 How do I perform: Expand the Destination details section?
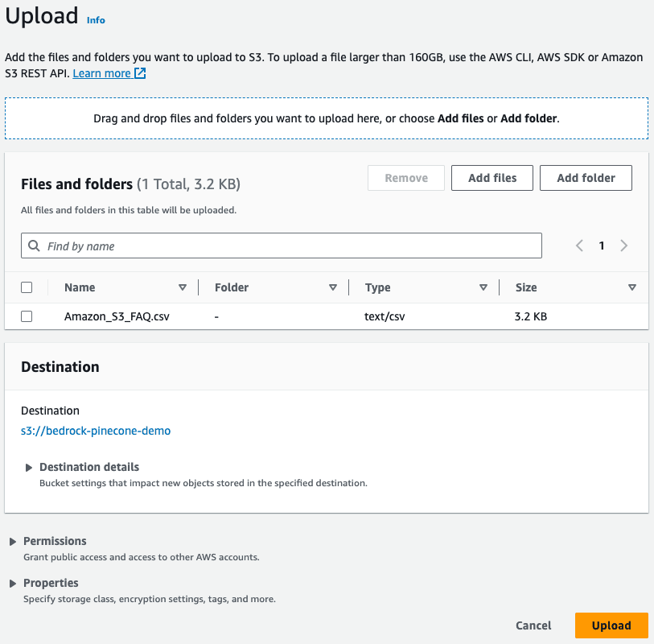[x=30, y=468]
